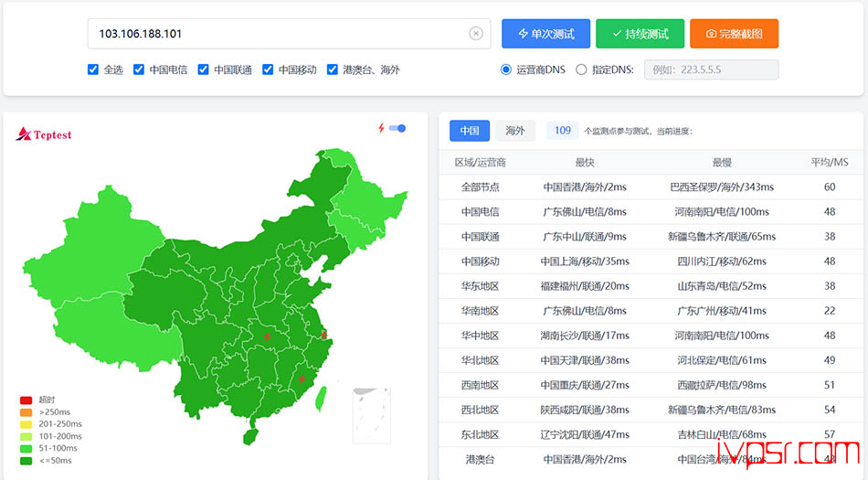Click the 巴西圣保罗/海外/343ms cell

[722, 187]
